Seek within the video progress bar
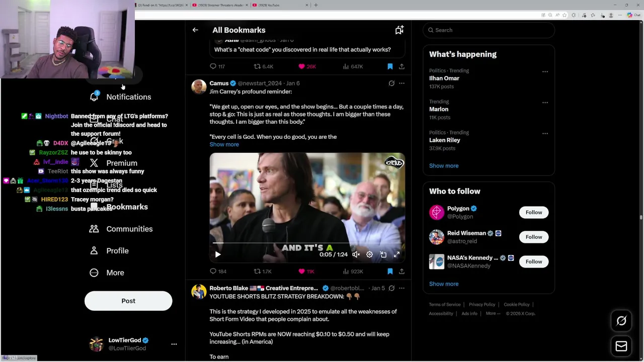 307,243
